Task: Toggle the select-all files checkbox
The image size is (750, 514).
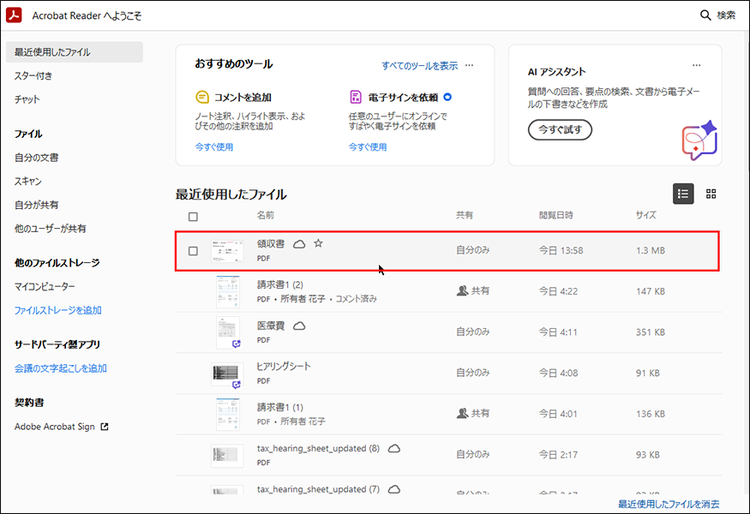Action: tap(193, 216)
